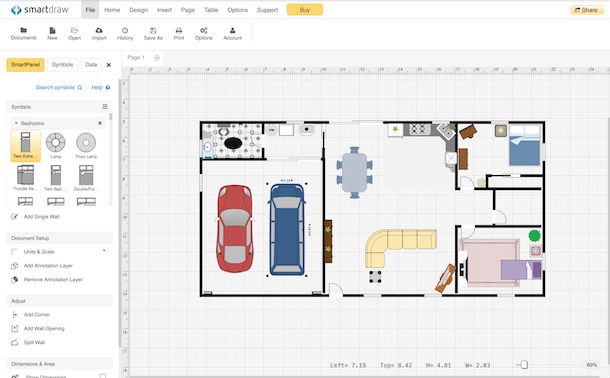Open the Options menu tab
This screenshot has height=378, width=610.
point(237,10)
